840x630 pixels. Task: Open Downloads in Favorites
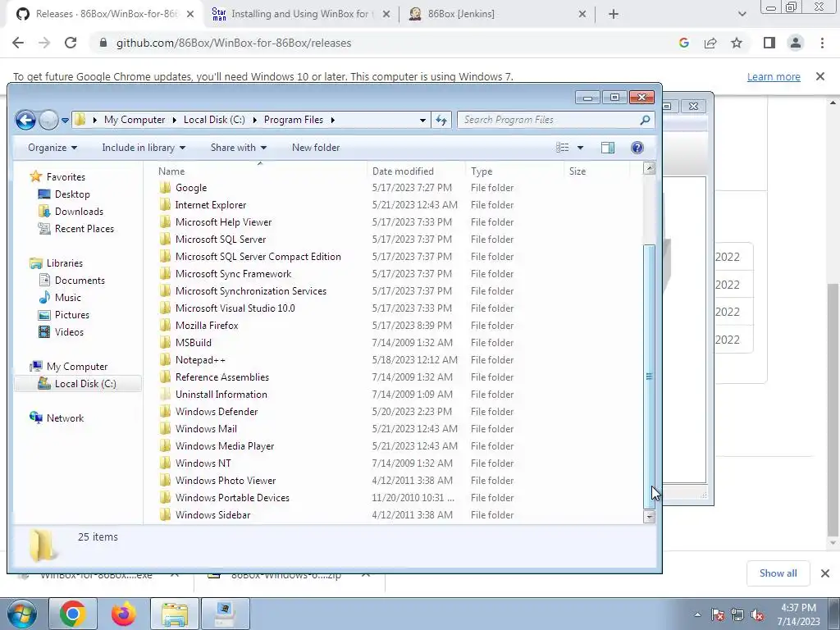[x=79, y=212]
